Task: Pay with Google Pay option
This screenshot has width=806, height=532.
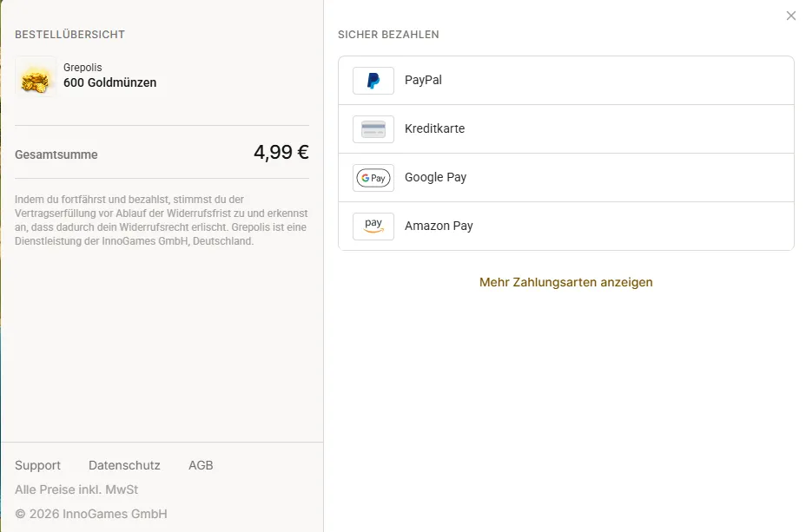Action: (x=566, y=178)
